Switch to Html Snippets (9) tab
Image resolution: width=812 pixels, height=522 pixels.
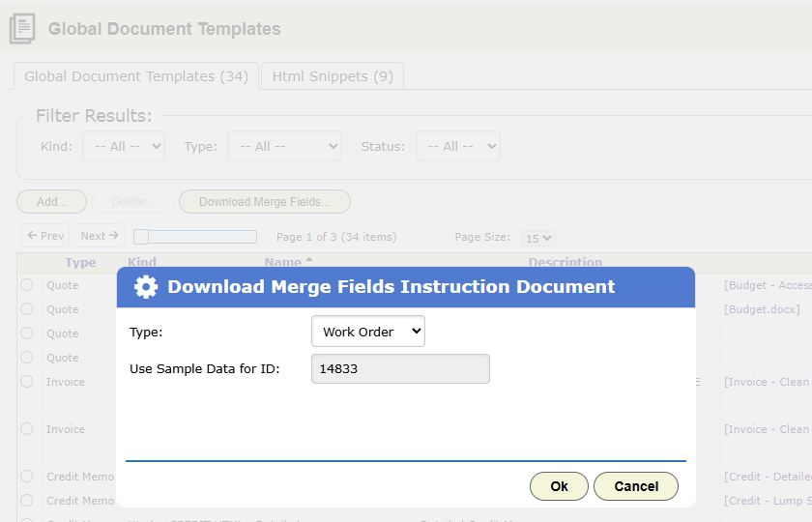click(333, 76)
